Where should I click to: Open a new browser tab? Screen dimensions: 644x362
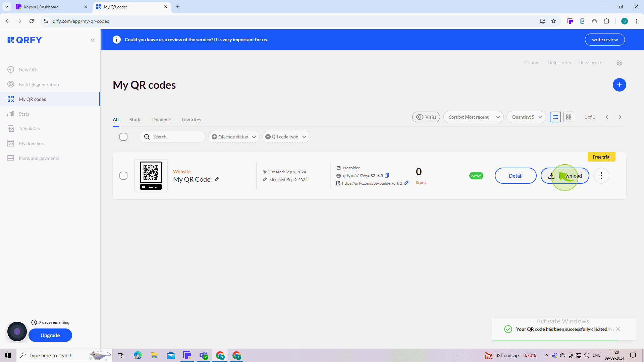tap(178, 7)
